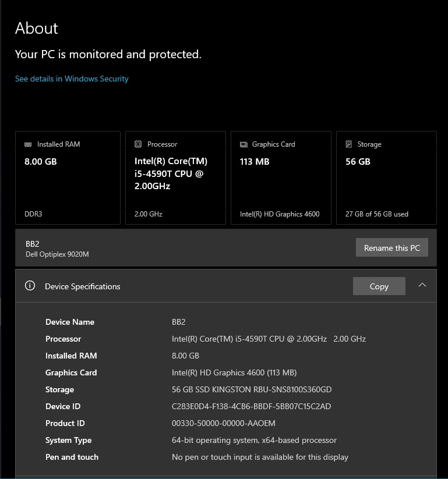This screenshot has height=479, width=448.
Task: Click 2.00 GHz text at bottom of Processor card
Action: coord(149,214)
